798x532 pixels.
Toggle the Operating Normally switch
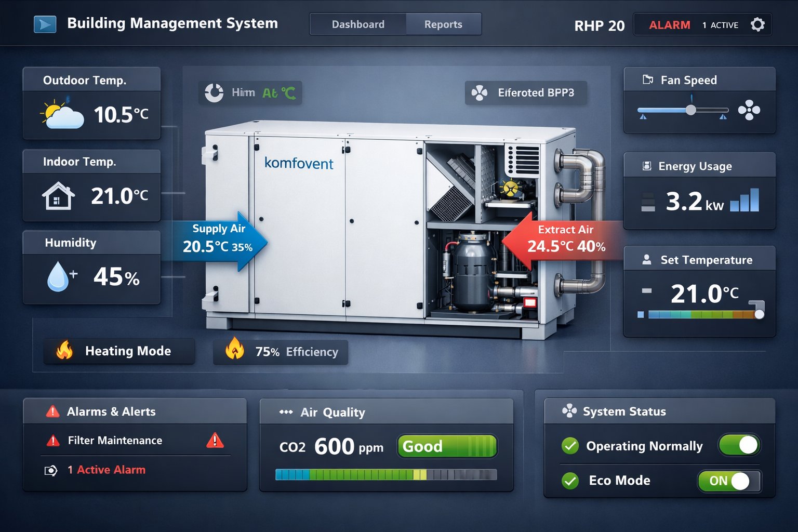(x=739, y=445)
